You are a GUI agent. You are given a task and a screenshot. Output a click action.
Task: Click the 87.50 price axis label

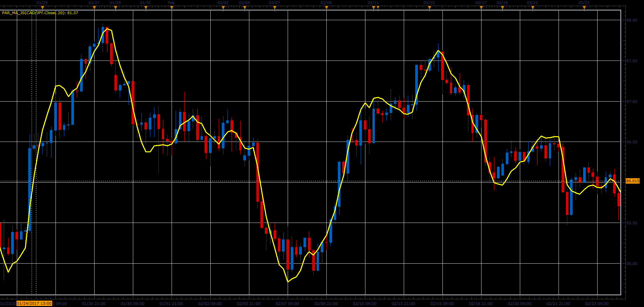632,61
